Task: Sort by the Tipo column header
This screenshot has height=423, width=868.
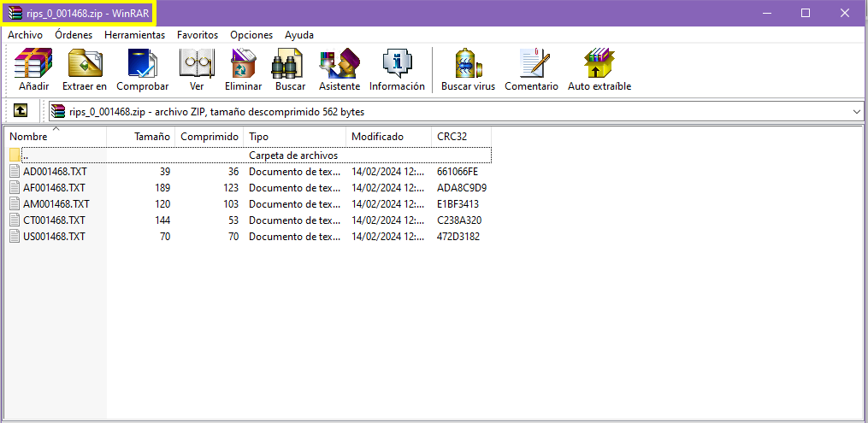Action: (294, 137)
